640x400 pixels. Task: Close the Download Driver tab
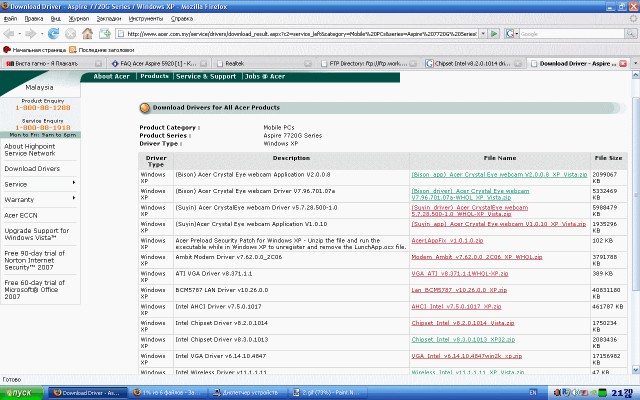[623, 63]
